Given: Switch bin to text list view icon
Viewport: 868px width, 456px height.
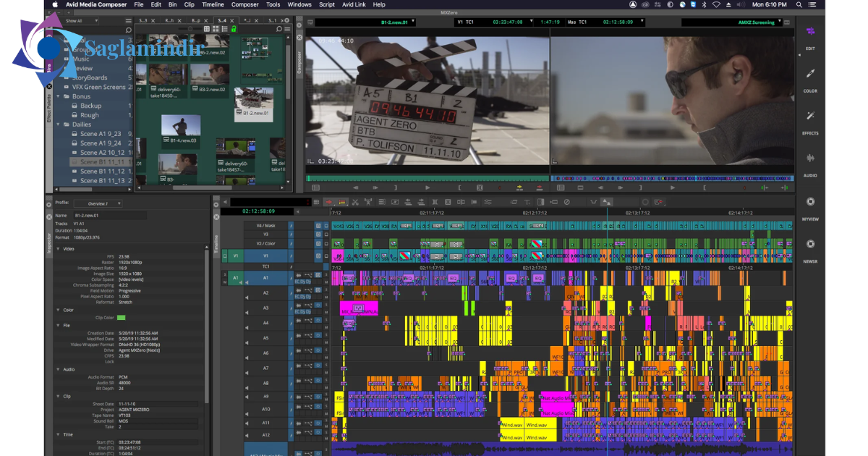Looking at the screenshot, I should 207,29.
